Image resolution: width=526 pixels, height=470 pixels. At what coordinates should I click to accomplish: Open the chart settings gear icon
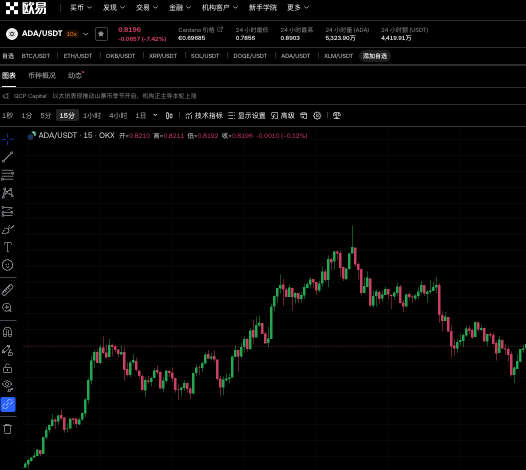[317, 116]
